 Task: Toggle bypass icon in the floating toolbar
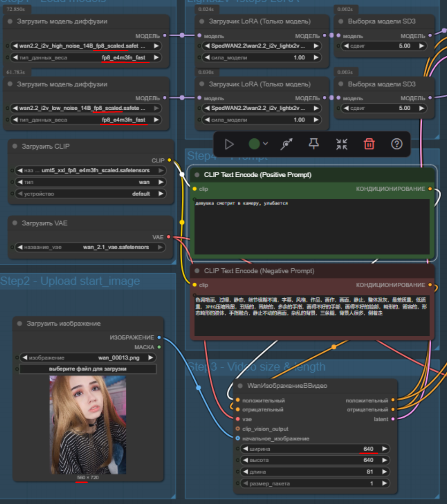(x=286, y=144)
